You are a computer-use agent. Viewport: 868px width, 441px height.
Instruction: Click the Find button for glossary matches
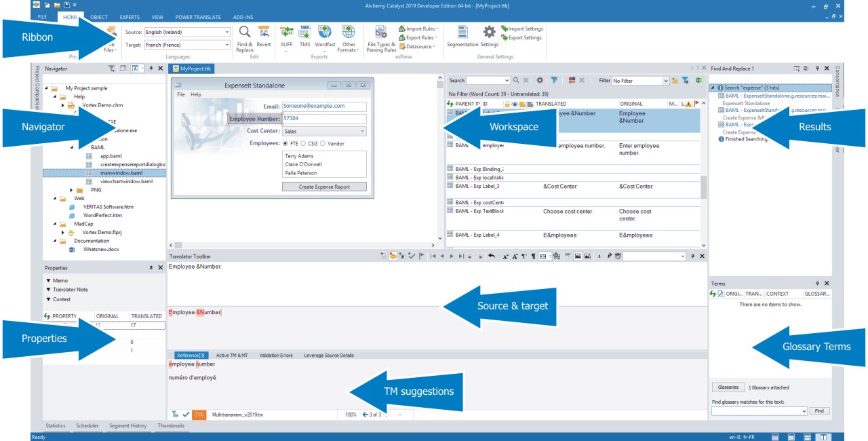coord(819,411)
